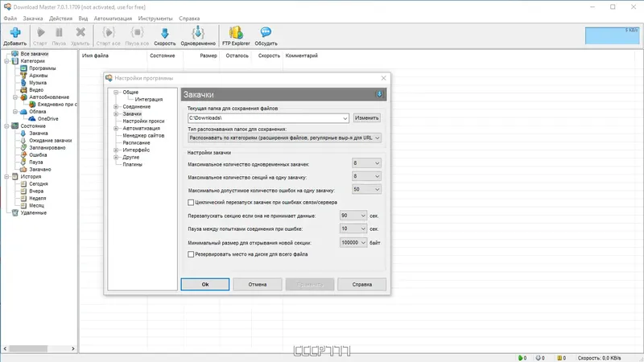The height and width of the screenshot is (362, 644).
Task: Click the Справка dialog button
Action: [361, 285]
